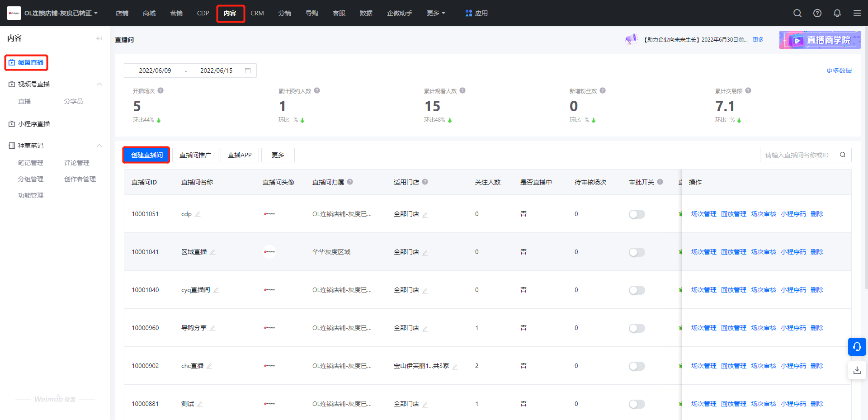Screen dimensions: 868x420
Task: Show help tooltip for 累计预约人数
Action: coord(317,90)
